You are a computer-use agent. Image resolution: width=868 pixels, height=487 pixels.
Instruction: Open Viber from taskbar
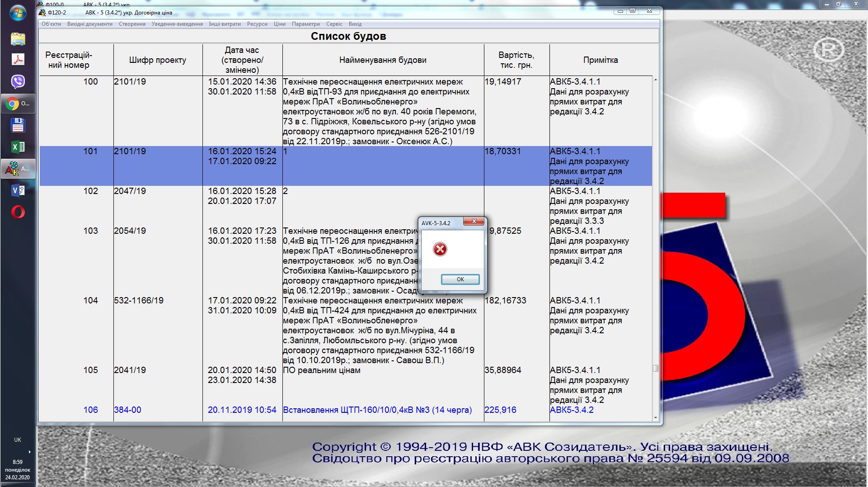(18, 81)
